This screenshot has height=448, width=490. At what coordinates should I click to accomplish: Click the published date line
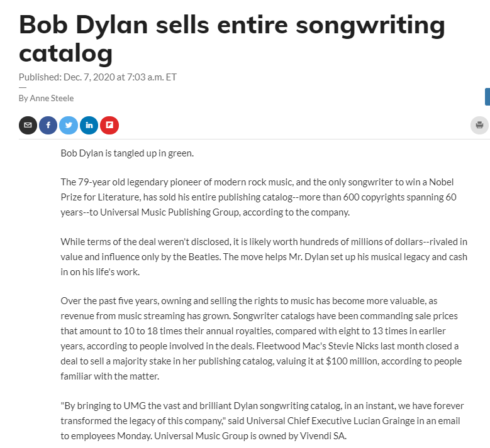click(97, 77)
